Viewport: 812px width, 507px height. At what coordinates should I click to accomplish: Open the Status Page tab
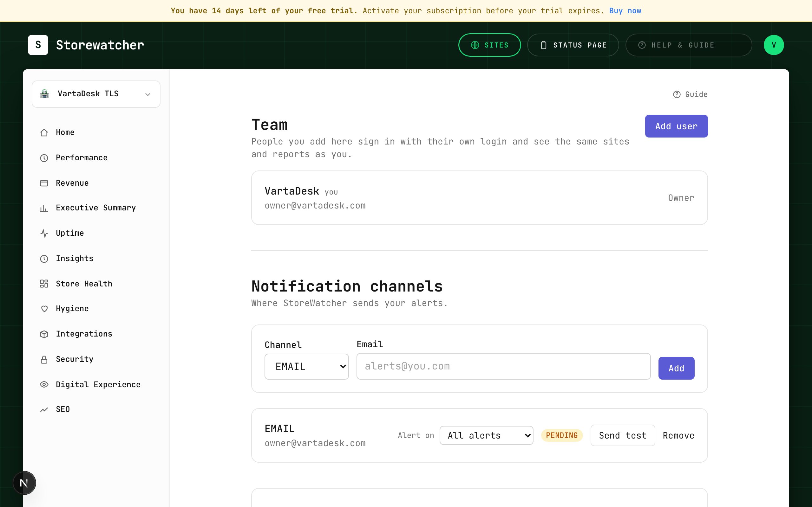pyautogui.click(x=573, y=45)
